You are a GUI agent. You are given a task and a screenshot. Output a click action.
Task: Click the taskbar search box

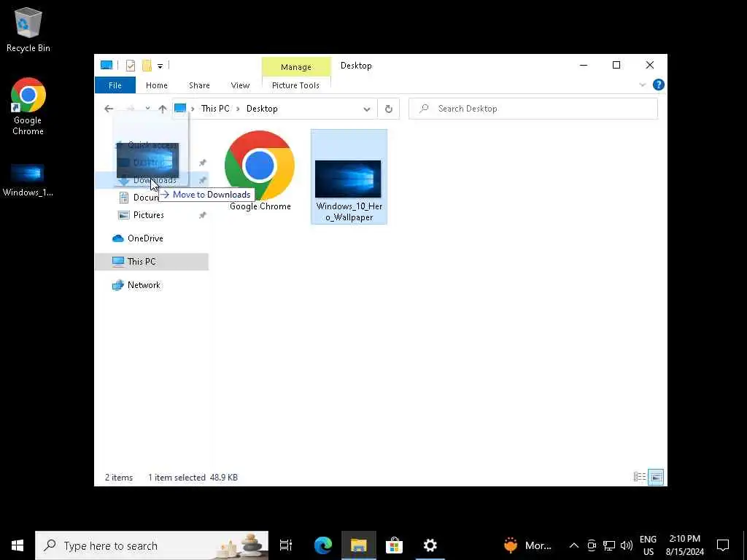[x=152, y=545]
